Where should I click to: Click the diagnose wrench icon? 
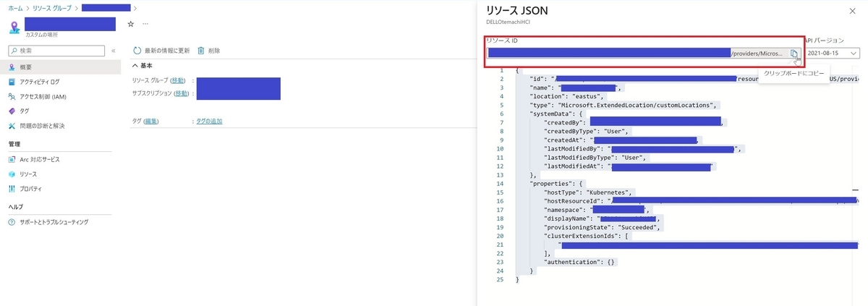click(12, 126)
